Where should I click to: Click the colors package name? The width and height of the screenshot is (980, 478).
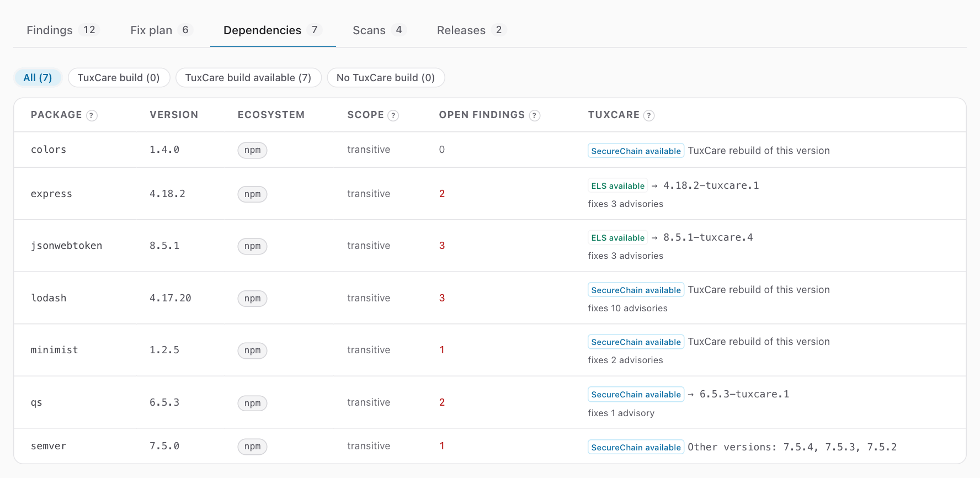click(49, 150)
